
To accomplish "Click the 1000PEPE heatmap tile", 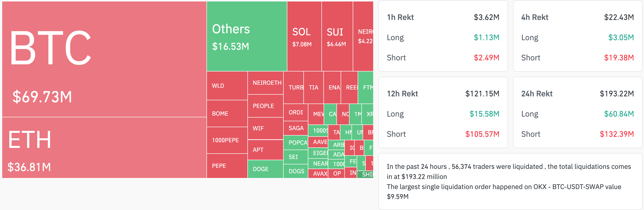I will 227,140.
